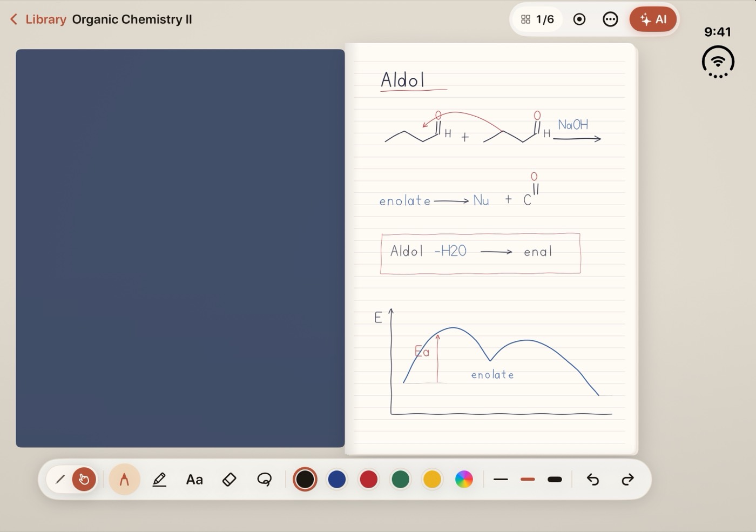Pick the black ink color

click(305, 479)
